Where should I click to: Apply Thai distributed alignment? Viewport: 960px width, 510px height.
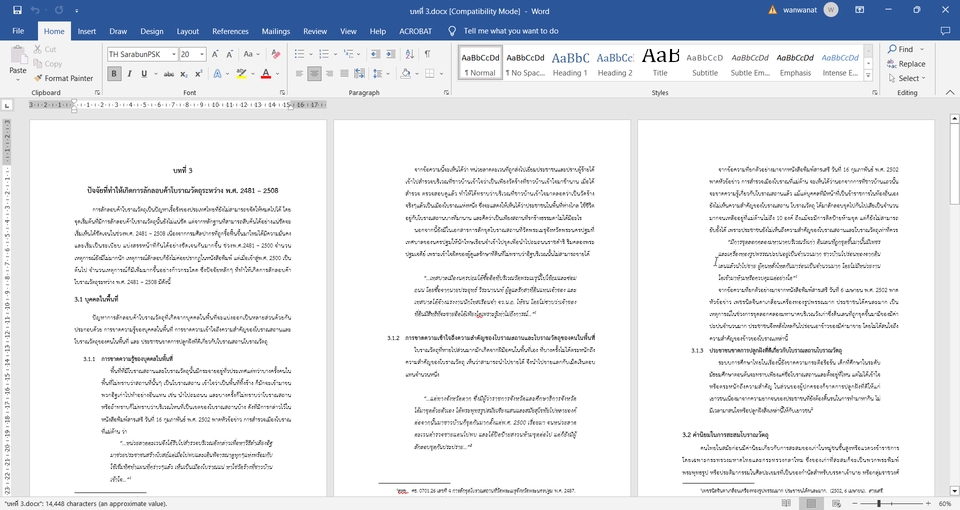coord(359,73)
